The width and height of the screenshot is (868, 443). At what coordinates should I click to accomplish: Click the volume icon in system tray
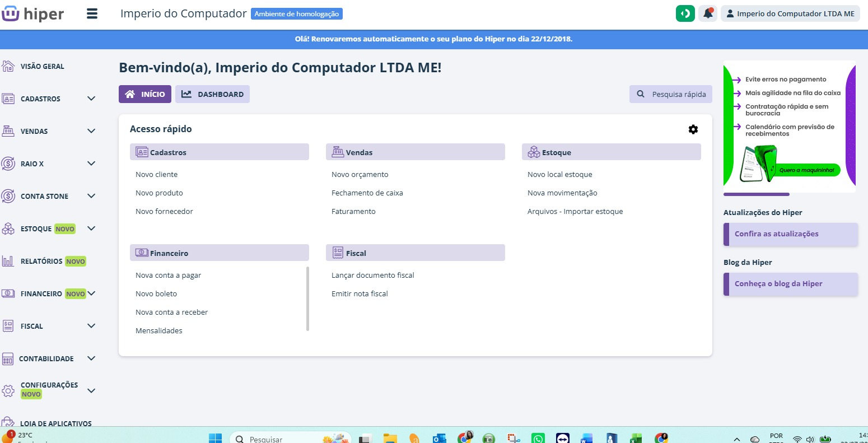coord(810,439)
